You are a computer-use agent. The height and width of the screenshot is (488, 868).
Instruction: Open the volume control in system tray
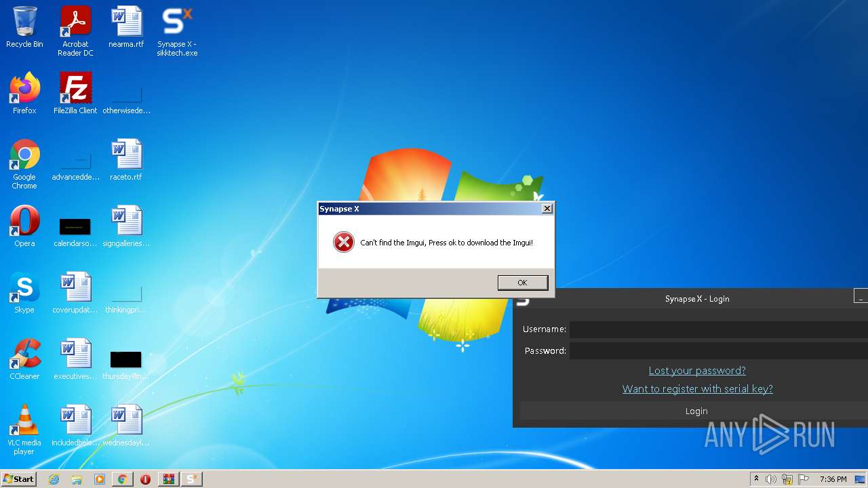(771, 479)
